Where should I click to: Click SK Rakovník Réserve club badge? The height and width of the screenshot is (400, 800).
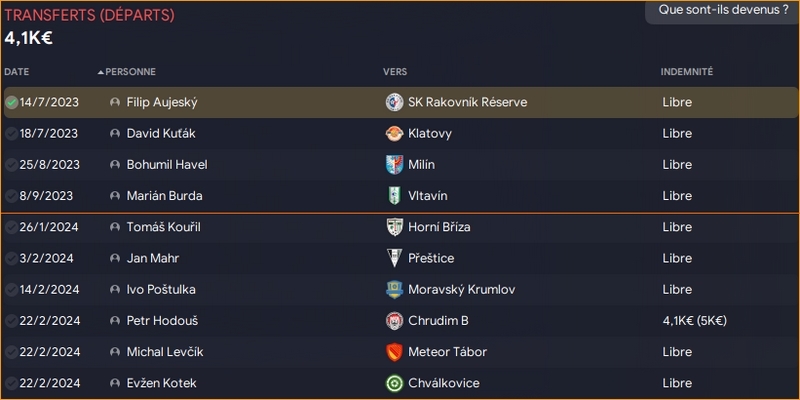393,102
